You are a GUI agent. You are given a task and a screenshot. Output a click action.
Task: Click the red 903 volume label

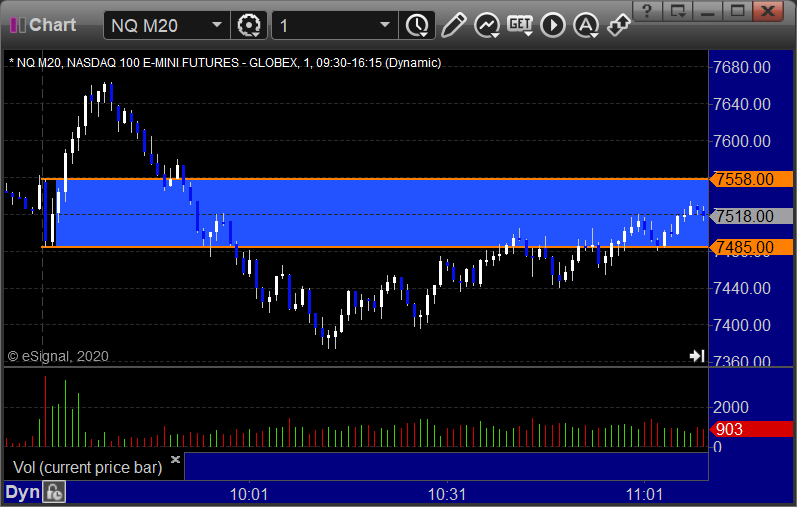[752, 429]
